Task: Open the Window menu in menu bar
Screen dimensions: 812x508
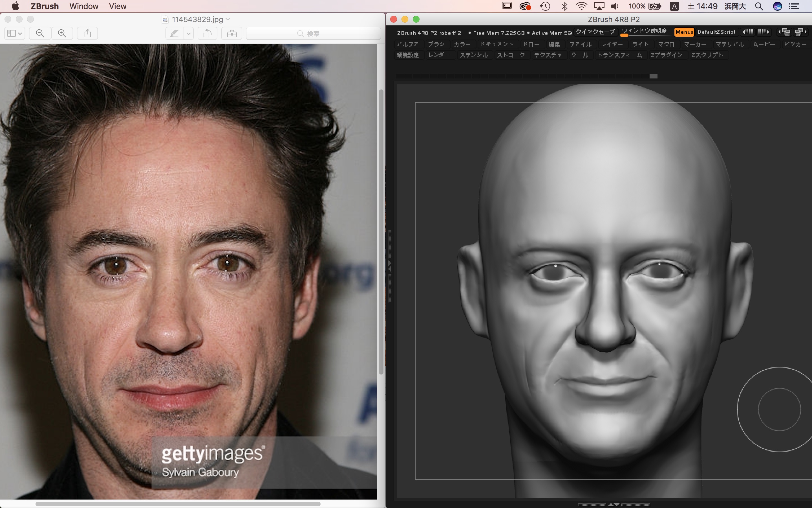Action: point(84,6)
